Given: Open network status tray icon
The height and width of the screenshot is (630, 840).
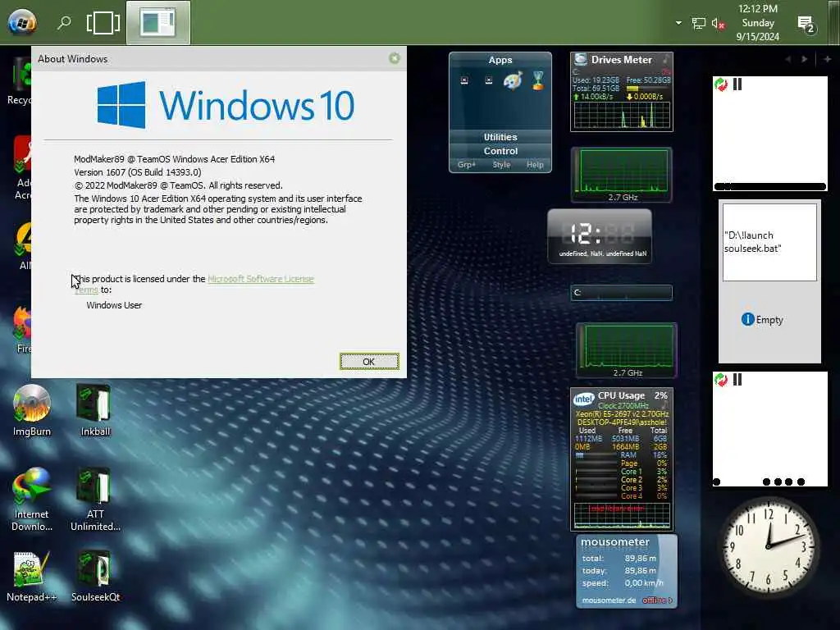Looking at the screenshot, I should (698, 23).
